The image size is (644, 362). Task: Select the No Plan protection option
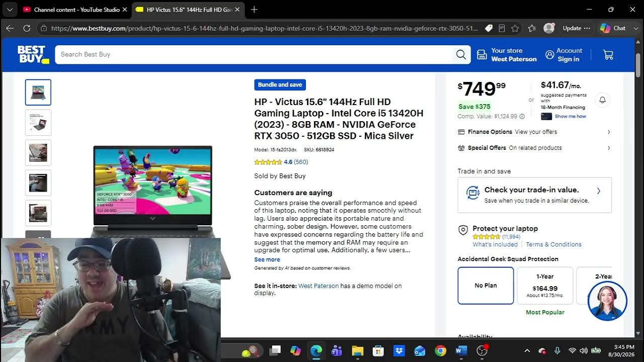tap(486, 286)
